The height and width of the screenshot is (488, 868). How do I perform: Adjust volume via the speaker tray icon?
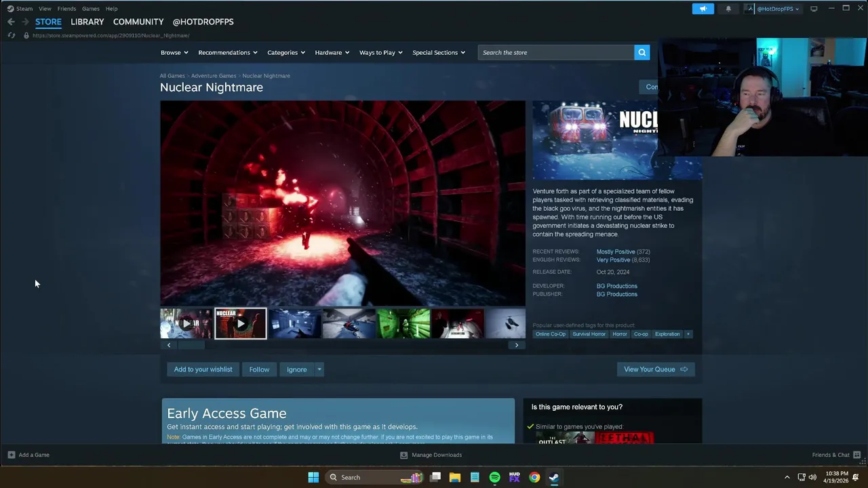pos(812,477)
